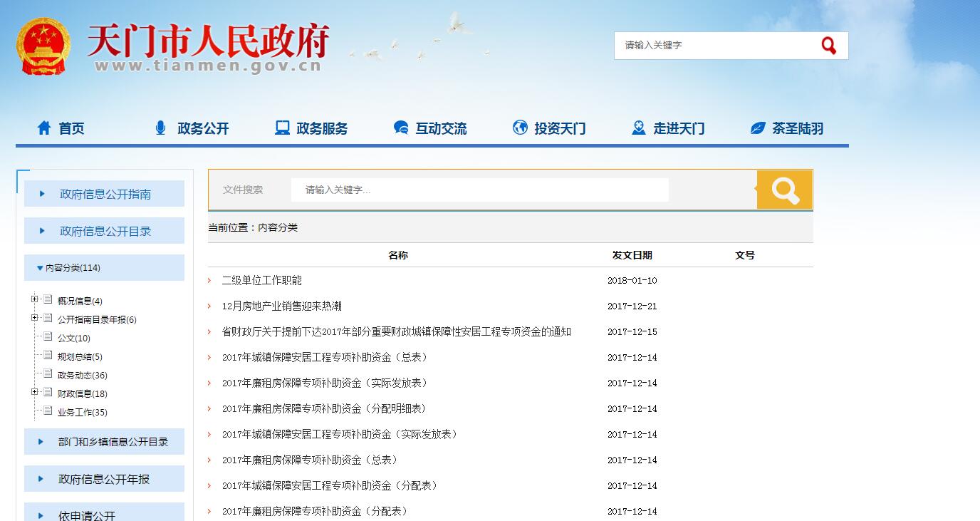
Task: Click the 文号 column header
Action: pyautogui.click(x=745, y=255)
